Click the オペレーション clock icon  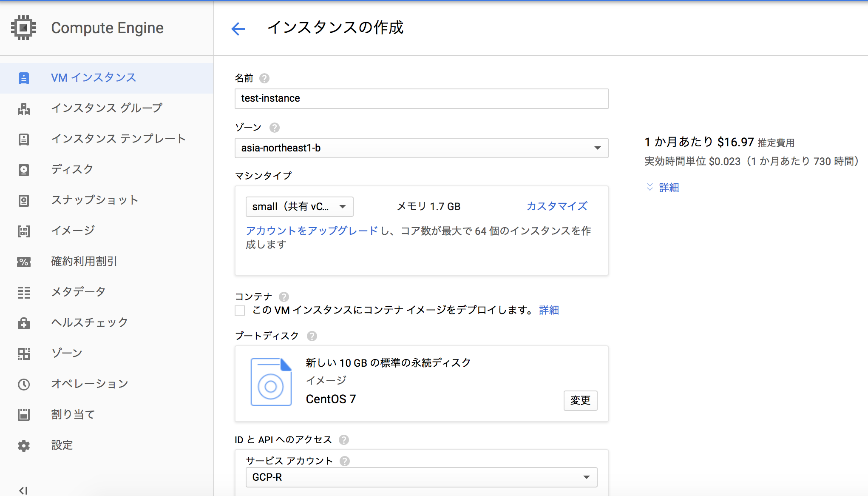click(24, 385)
